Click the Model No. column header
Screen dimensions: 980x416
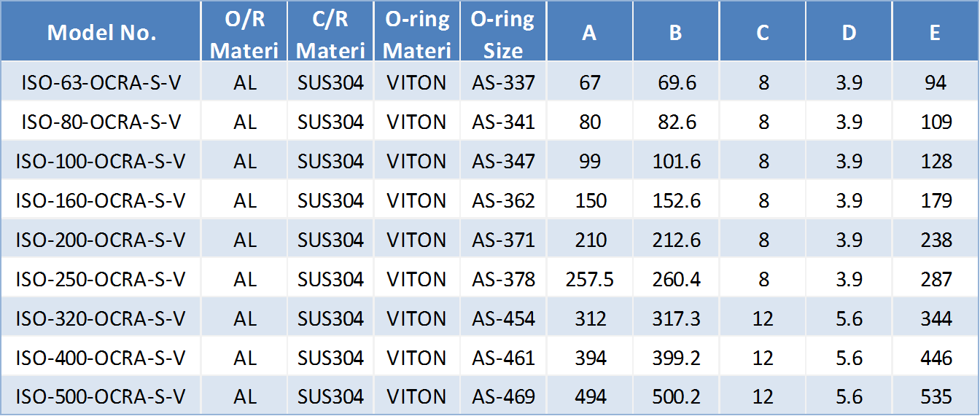pyautogui.click(x=101, y=31)
